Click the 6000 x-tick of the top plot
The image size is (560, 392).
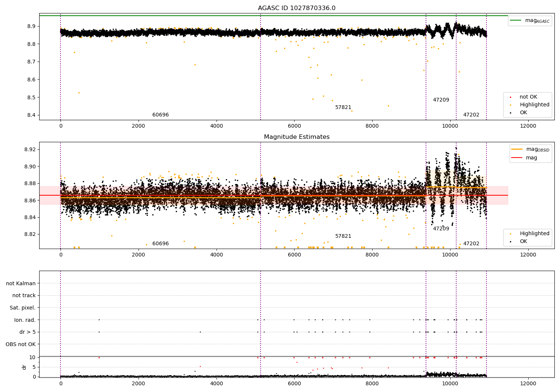[294, 126]
